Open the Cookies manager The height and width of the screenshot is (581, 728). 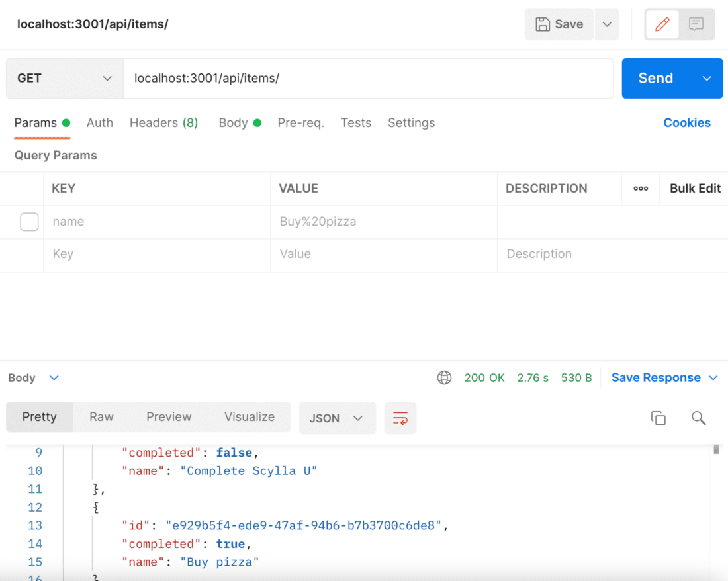pyautogui.click(x=686, y=123)
